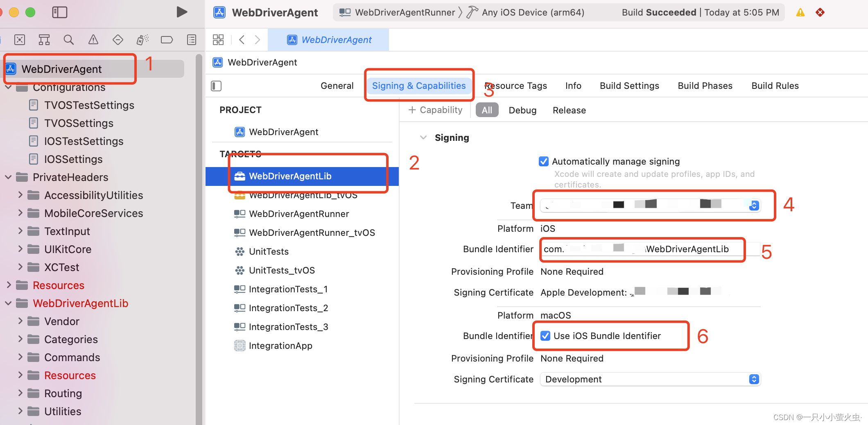Open the Resource Tags tab
Screen dimensions: 868x425
pyautogui.click(x=516, y=86)
